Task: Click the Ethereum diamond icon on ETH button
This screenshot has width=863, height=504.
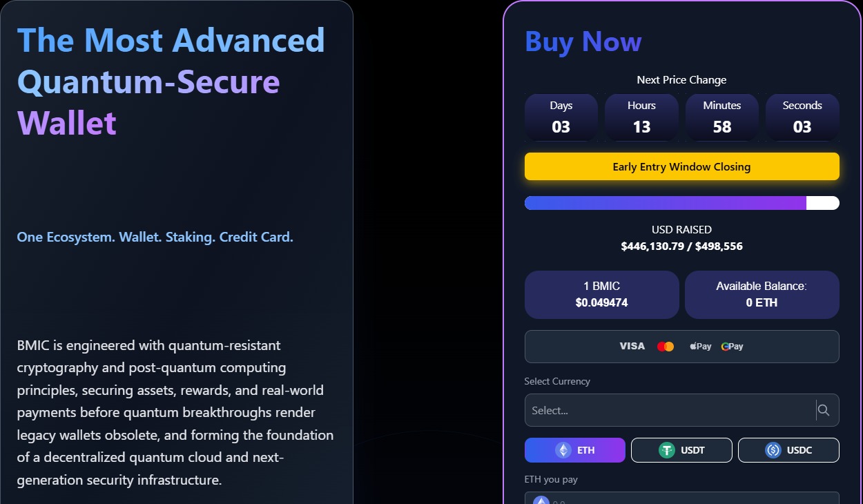Action: click(564, 450)
